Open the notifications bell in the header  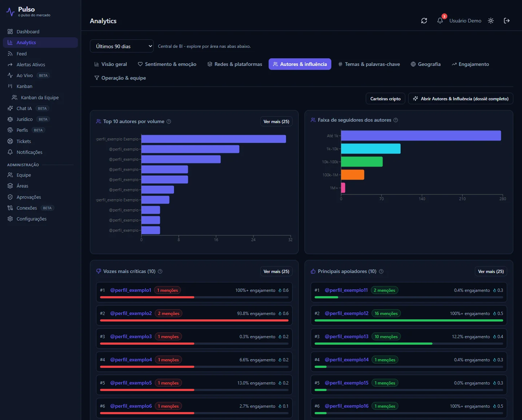440,21
